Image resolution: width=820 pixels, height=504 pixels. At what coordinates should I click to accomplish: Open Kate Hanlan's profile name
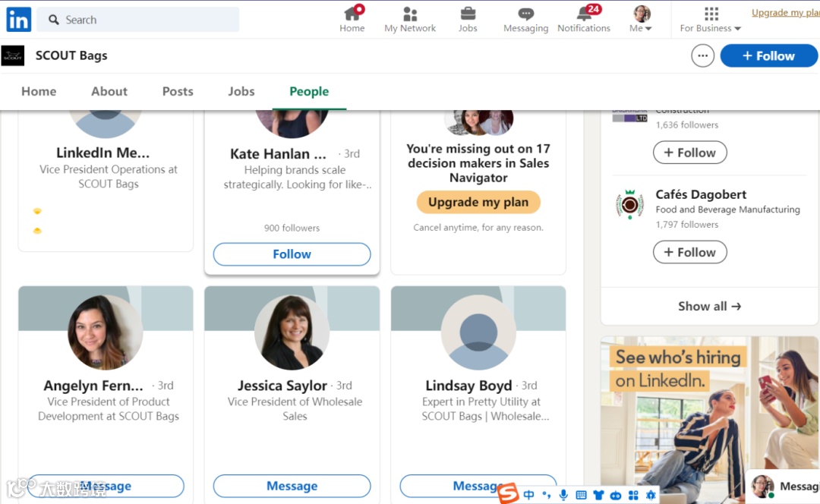(x=278, y=154)
